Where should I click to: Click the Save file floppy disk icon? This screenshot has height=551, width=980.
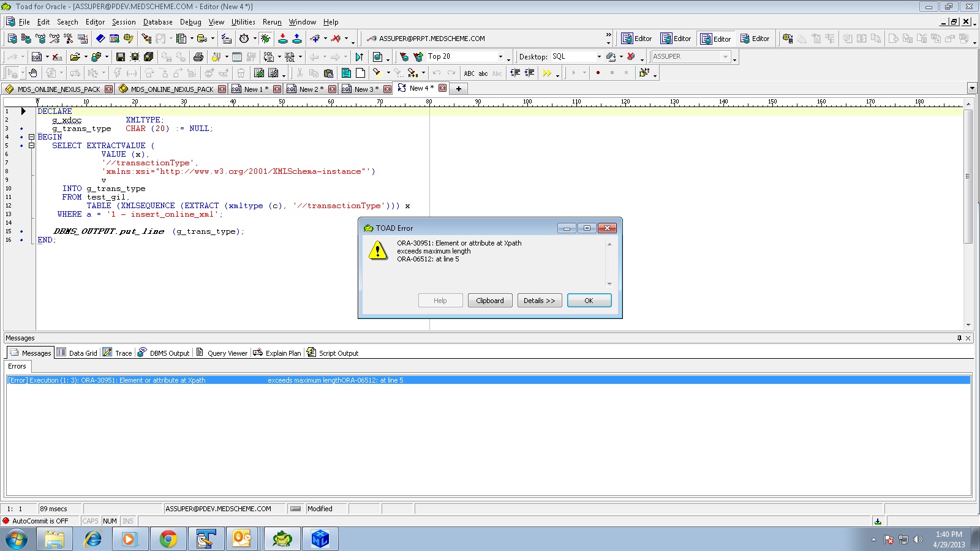point(121,57)
